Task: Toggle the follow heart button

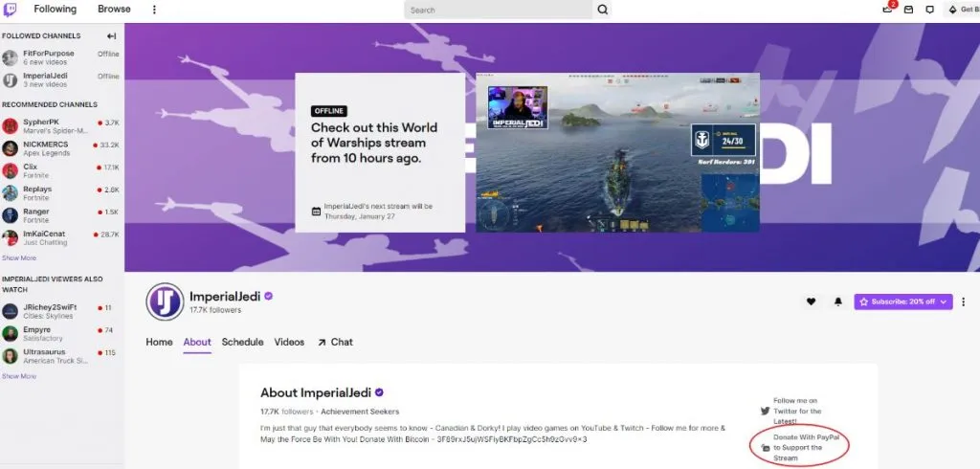Action: point(811,301)
